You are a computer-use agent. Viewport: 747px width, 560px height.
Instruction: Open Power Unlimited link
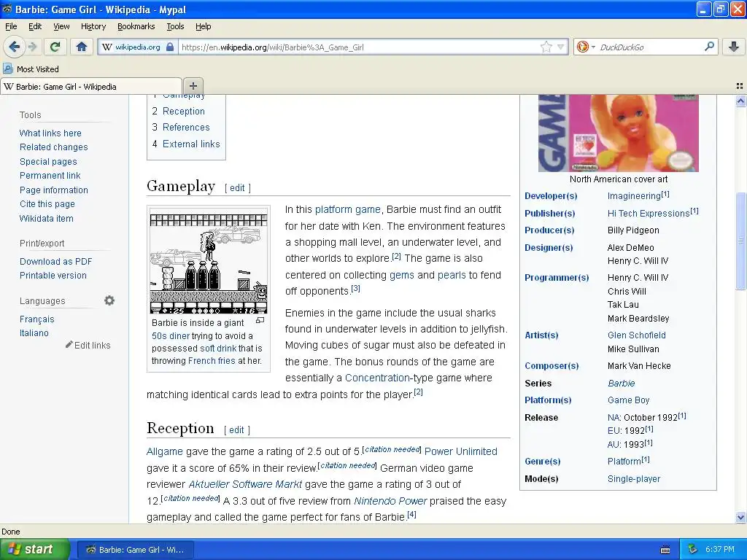(x=461, y=451)
